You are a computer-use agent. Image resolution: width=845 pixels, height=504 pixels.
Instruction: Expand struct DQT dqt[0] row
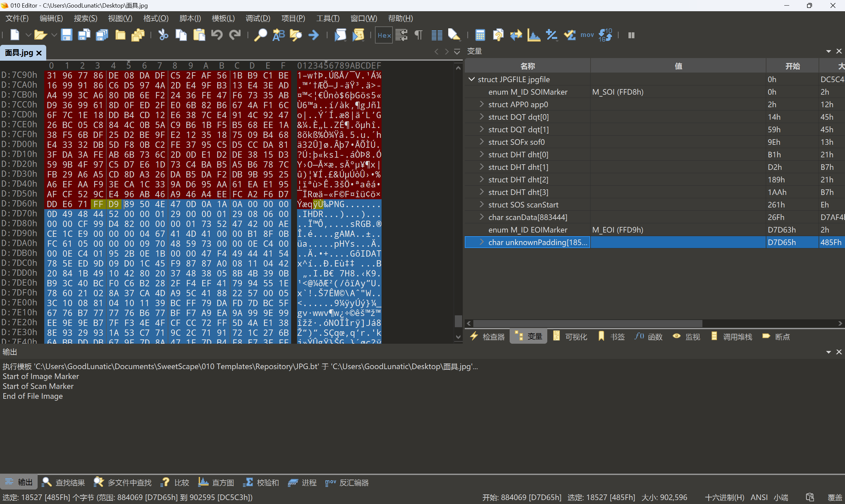tap(482, 116)
